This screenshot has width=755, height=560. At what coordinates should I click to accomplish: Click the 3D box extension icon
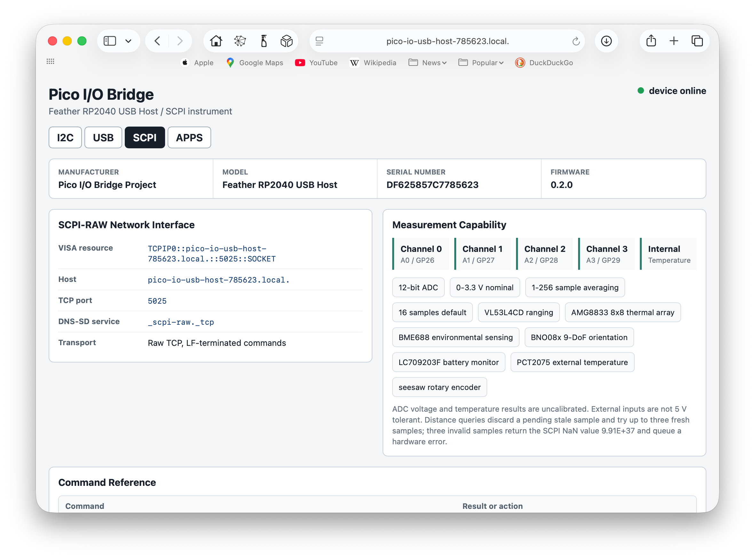(286, 41)
